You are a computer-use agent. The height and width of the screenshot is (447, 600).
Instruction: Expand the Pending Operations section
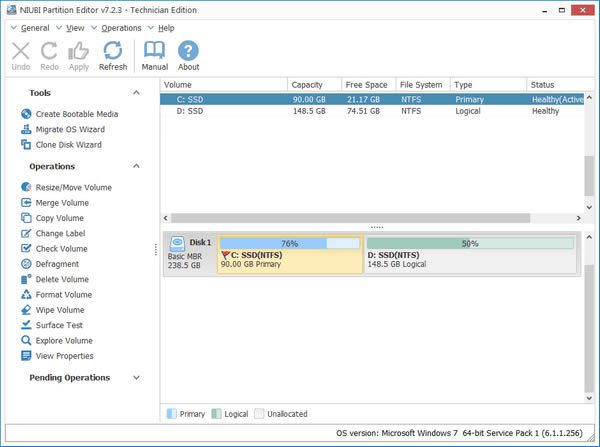click(136, 378)
